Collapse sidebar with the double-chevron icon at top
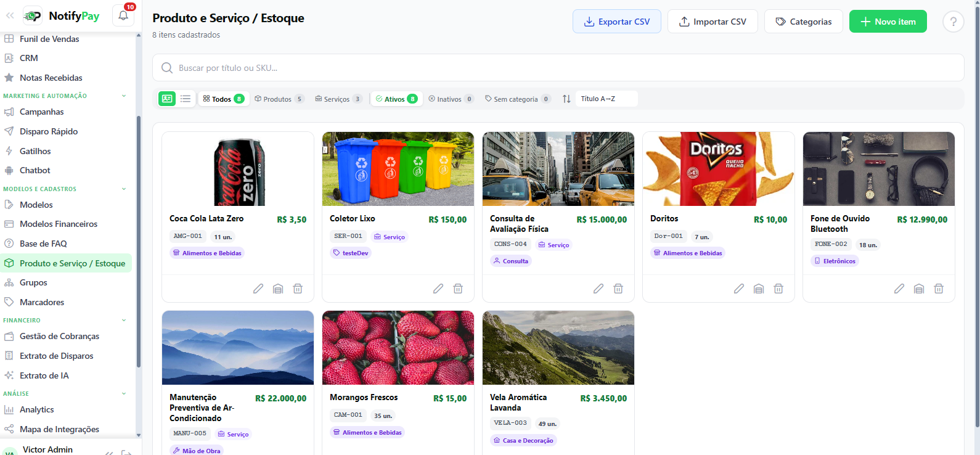Viewport: 980px width, 455px height. click(10, 16)
